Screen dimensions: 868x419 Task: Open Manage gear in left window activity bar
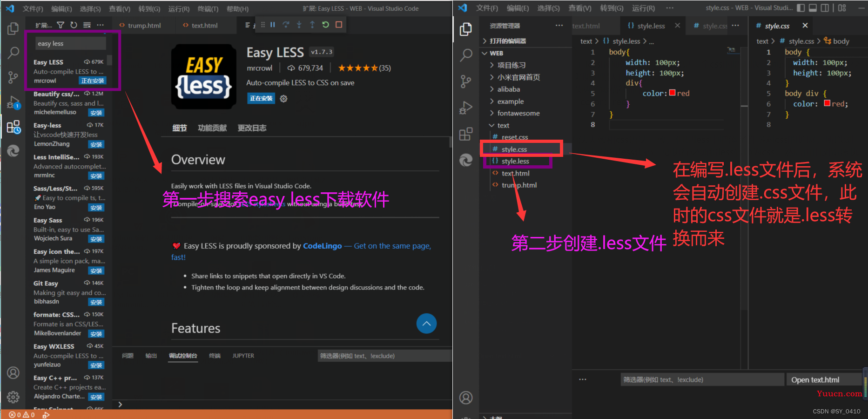point(13,397)
